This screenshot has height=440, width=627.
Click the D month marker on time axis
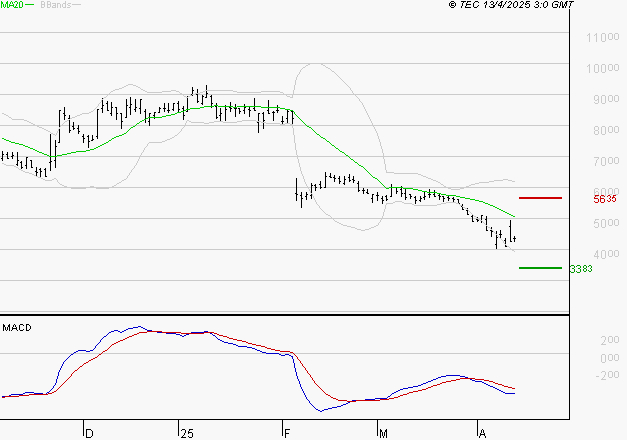89,434
